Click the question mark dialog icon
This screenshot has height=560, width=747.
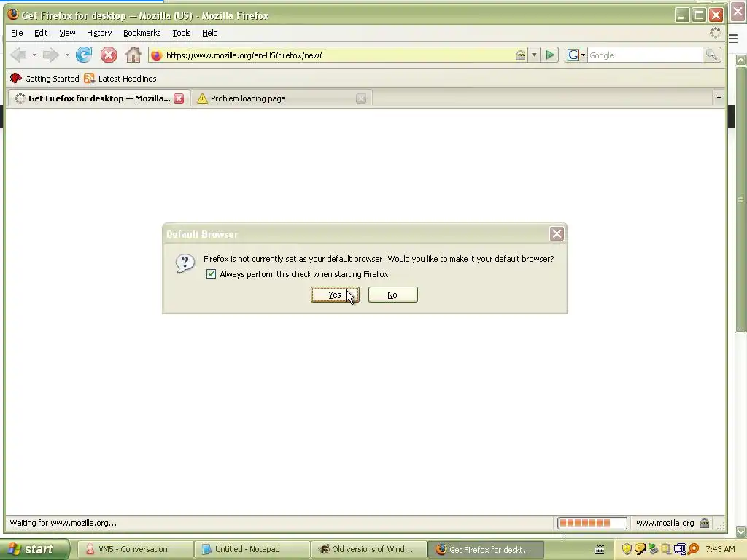185,263
